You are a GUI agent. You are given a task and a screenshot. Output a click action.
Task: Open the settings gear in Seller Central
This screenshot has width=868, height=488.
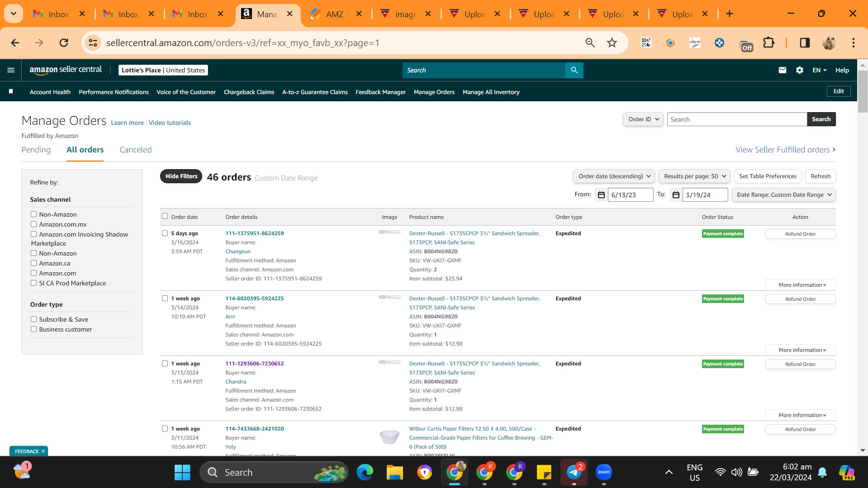coord(799,70)
